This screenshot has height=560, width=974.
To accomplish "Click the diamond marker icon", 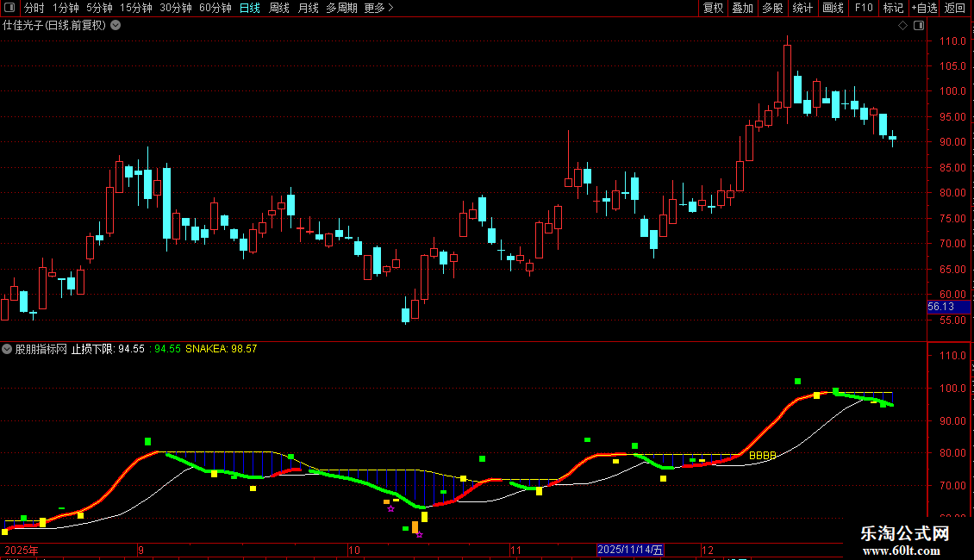I will pyautogui.click(x=903, y=26).
